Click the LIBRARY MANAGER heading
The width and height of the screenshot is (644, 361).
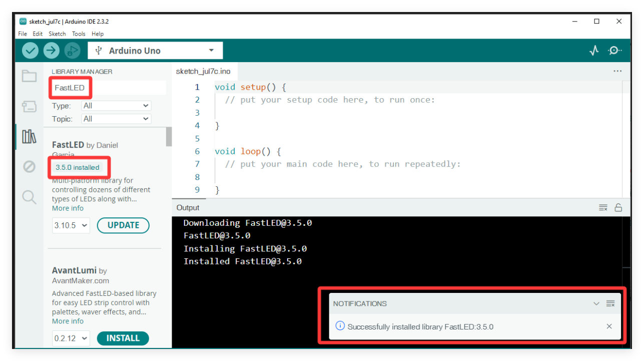[82, 72]
